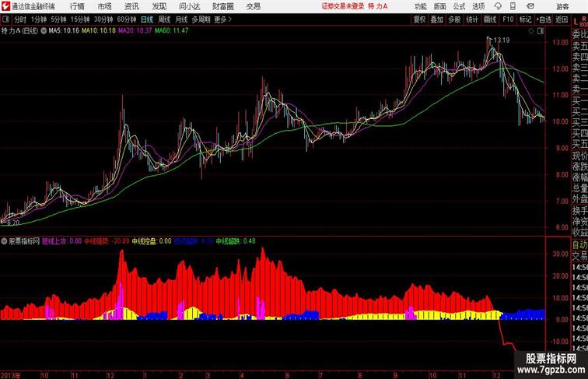The image size is (588, 379).
Task: Click the 游客 user account button
Action: pyautogui.click(x=562, y=6)
